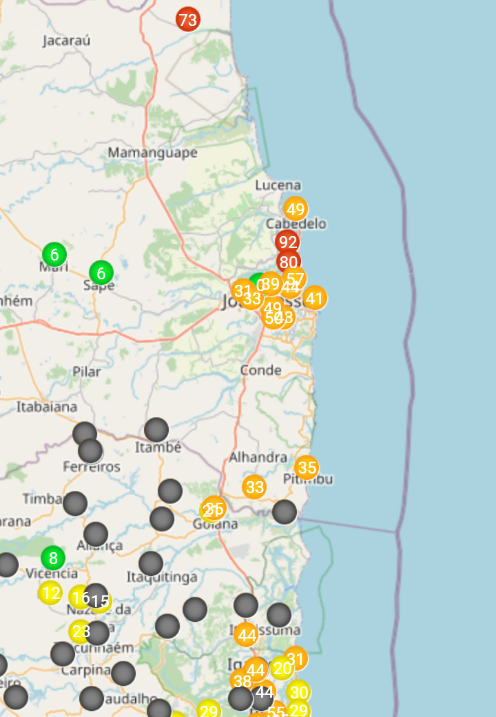Click the orange 57 marker
Image resolution: width=496 pixels, height=717 pixels.
pos(295,278)
